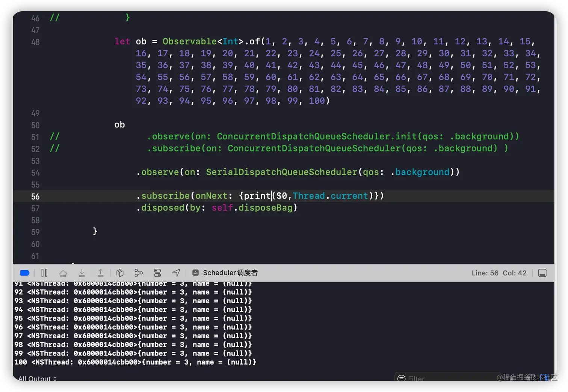568x392 pixels.
Task: Click the number 100 ending the Observable list
Action: pyautogui.click(x=317, y=101)
